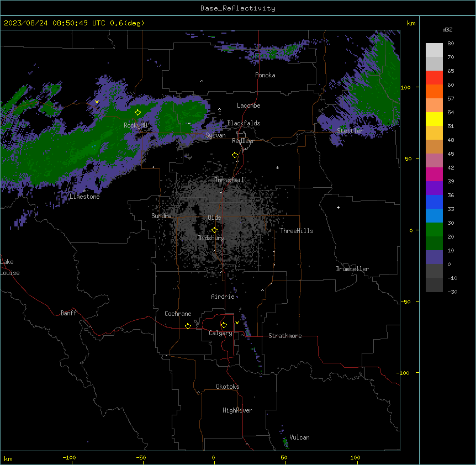Click the yellow diamond marker south of RedDeer
This screenshot has height=465, width=476.
[235, 155]
